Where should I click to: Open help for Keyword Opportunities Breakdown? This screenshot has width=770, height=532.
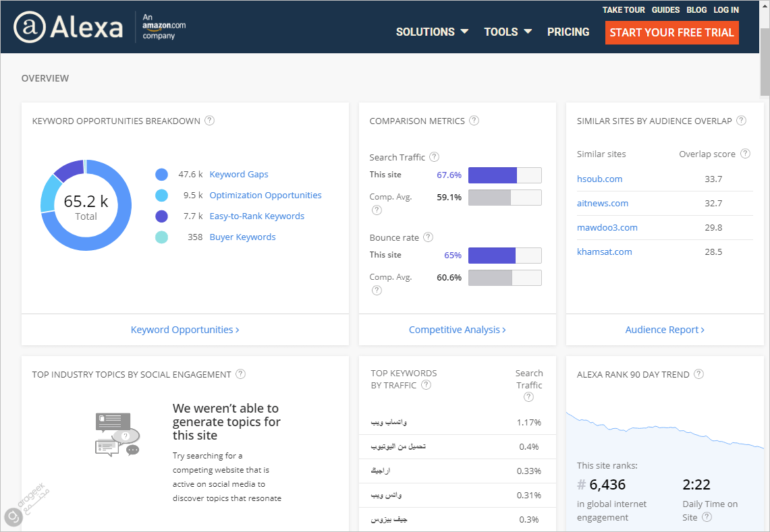tap(210, 121)
